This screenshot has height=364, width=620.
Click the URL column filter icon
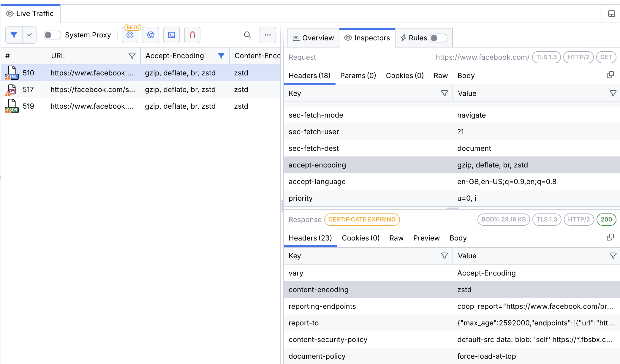click(x=132, y=56)
